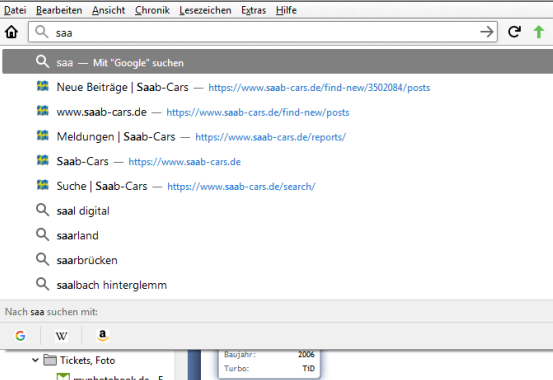This screenshot has width=553, height=380.
Task: Click search icon beside saal digital
Action: coord(42,210)
